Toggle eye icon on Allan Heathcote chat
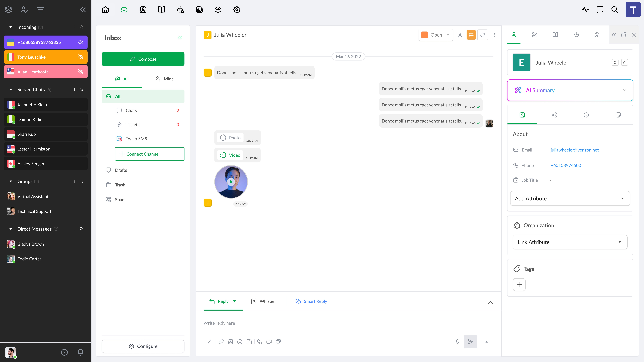644x362 pixels. click(81, 72)
